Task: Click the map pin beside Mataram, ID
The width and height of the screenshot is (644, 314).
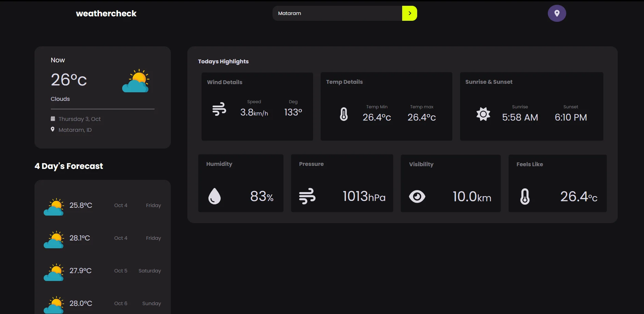Action: (53, 129)
